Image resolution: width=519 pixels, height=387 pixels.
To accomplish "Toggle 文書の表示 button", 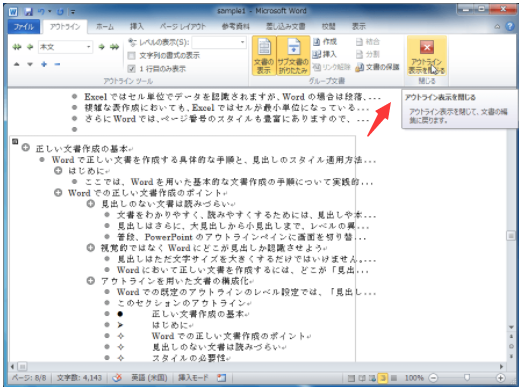I will [264, 56].
